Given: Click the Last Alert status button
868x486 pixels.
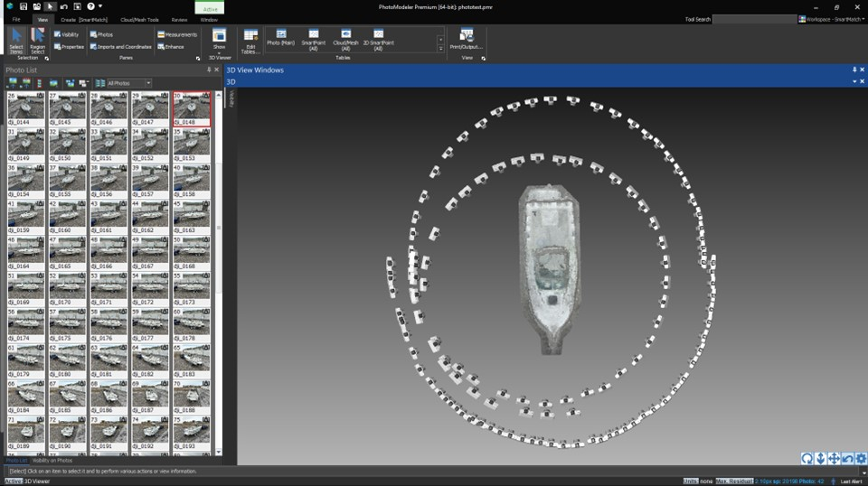Looking at the screenshot, I should [x=850, y=481].
